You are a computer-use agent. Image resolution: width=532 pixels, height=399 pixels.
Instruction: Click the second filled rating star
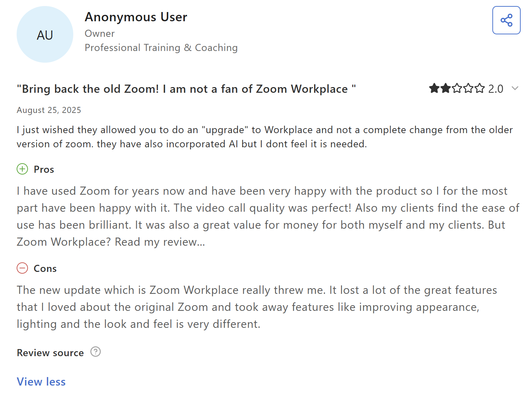(445, 88)
